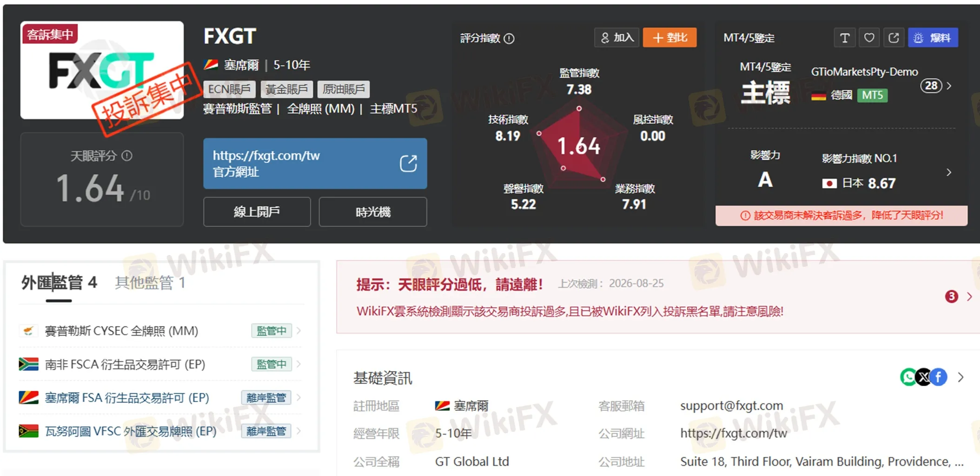The image size is (980, 476).
Task: Open 南非 FSCA 衍生品交易許可 row
Action: 160,364
